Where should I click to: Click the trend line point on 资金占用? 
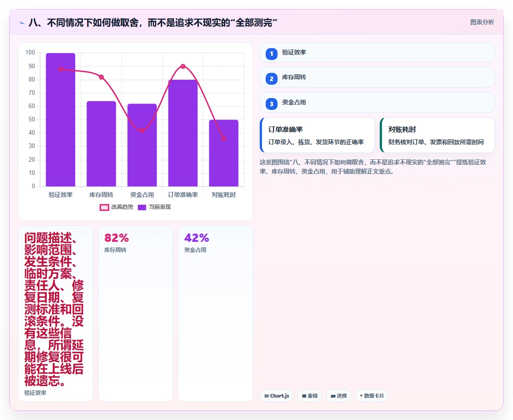(142, 131)
